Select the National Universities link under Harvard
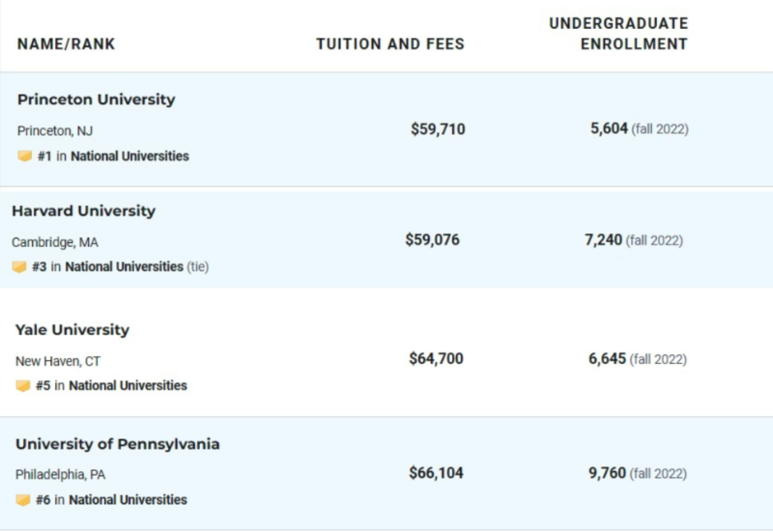773x532 pixels. pyautogui.click(x=125, y=266)
